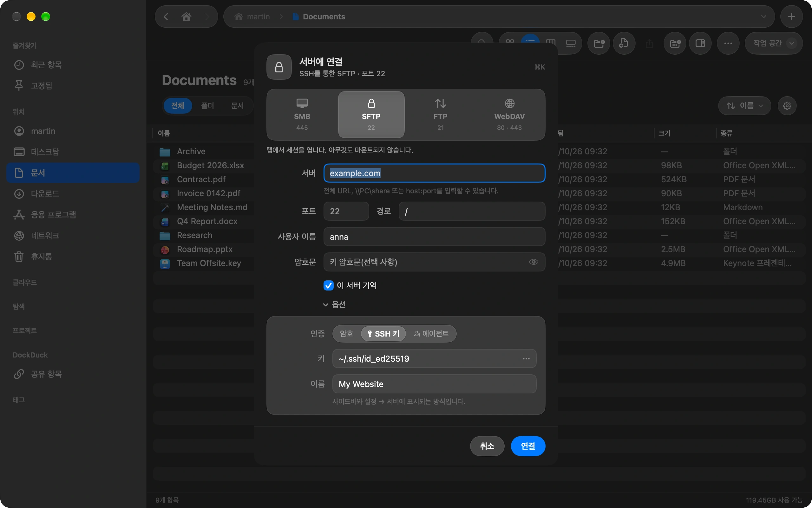Image resolution: width=812 pixels, height=508 pixels.
Task: Click the new folder toolbar icon
Action: click(599, 43)
